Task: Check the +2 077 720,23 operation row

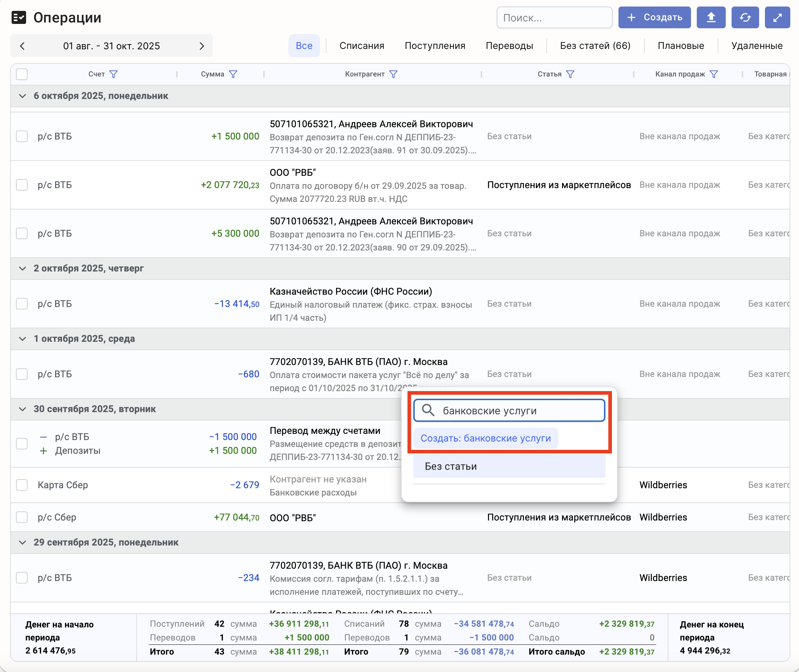Action: [22, 185]
